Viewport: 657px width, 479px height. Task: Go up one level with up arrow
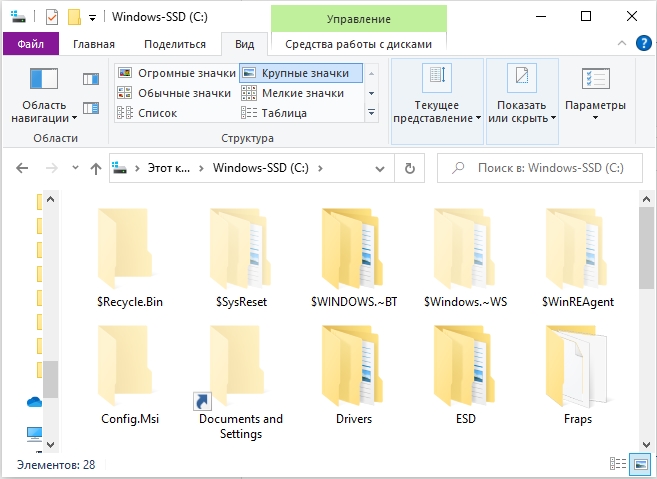click(96, 168)
